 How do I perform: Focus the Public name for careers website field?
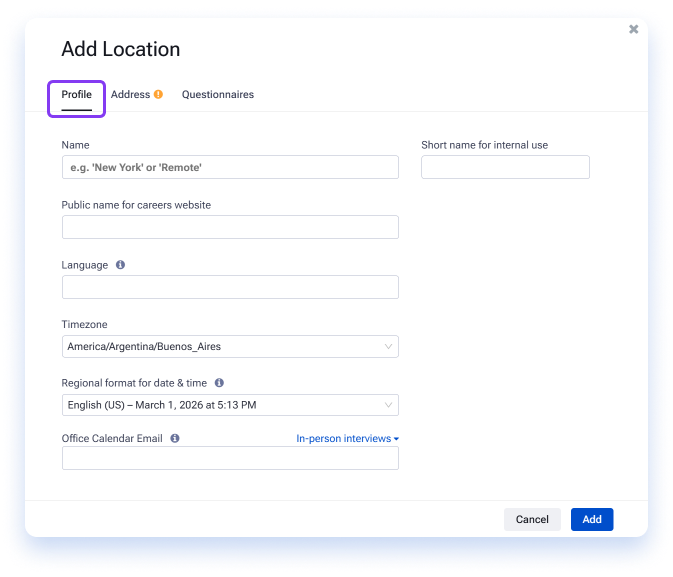point(230,227)
